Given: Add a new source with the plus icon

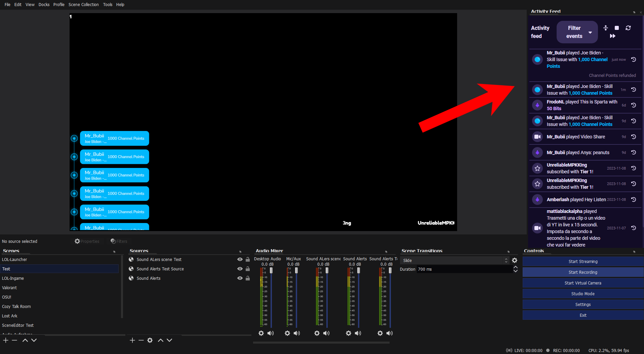Looking at the screenshot, I should pyautogui.click(x=132, y=340).
